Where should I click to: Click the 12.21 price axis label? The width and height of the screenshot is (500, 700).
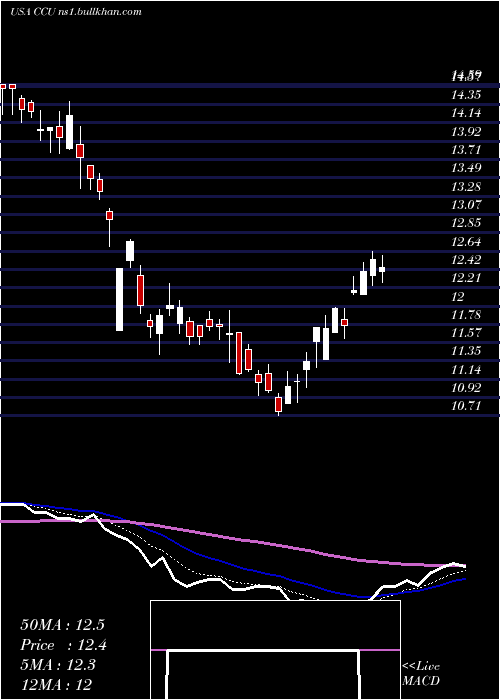pos(466,278)
